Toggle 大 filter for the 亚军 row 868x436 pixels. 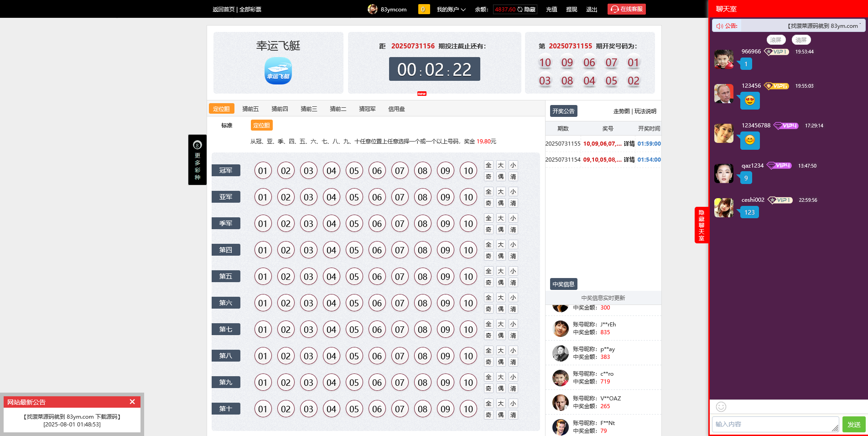(x=501, y=192)
